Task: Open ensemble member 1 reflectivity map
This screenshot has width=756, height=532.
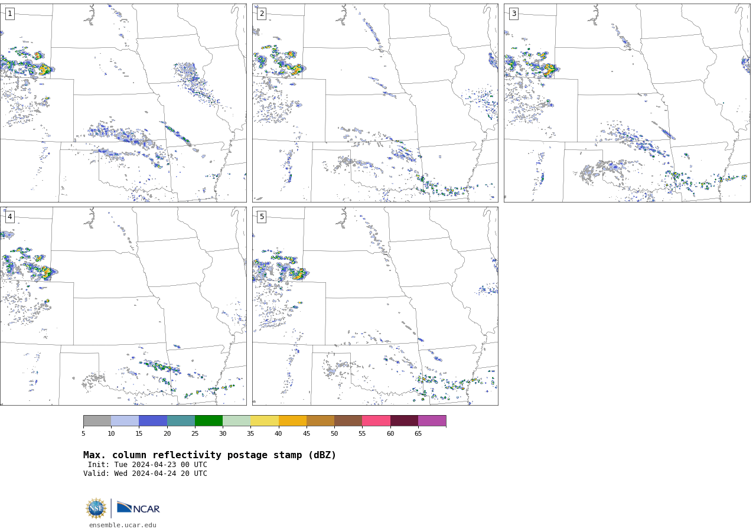Action: (123, 103)
